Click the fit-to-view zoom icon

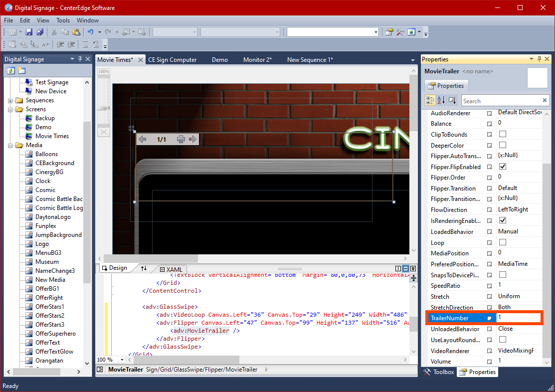(x=103, y=132)
